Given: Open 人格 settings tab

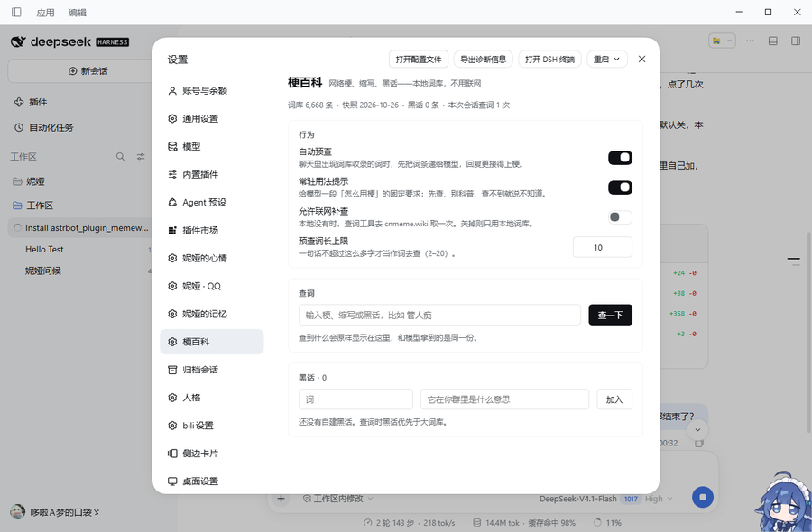Looking at the screenshot, I should (x=211, y=398).
